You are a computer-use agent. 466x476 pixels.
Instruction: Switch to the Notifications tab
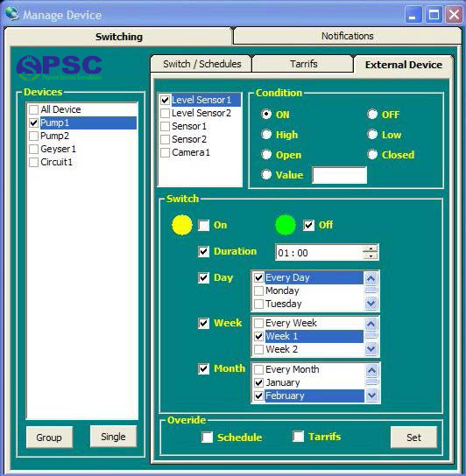tap(347, 36)
